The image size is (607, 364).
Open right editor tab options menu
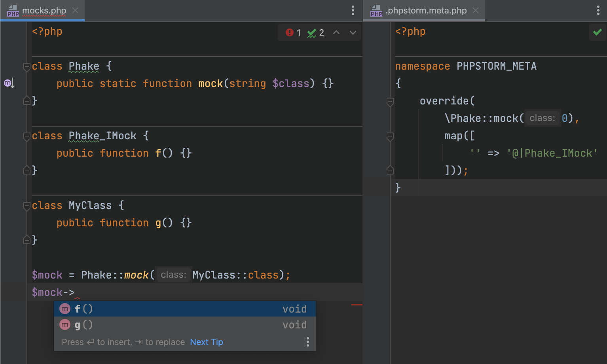[x=598, y=11]
